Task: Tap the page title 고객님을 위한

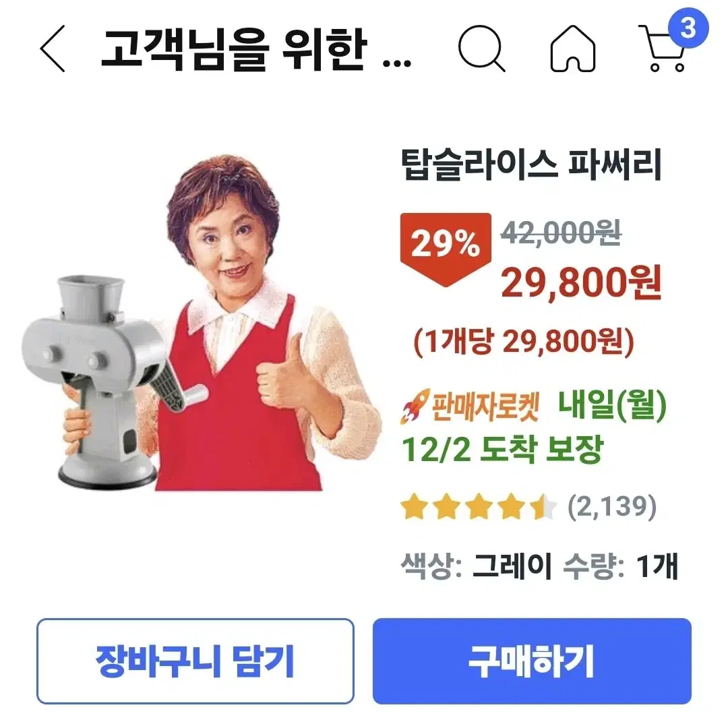Action: 235,49
